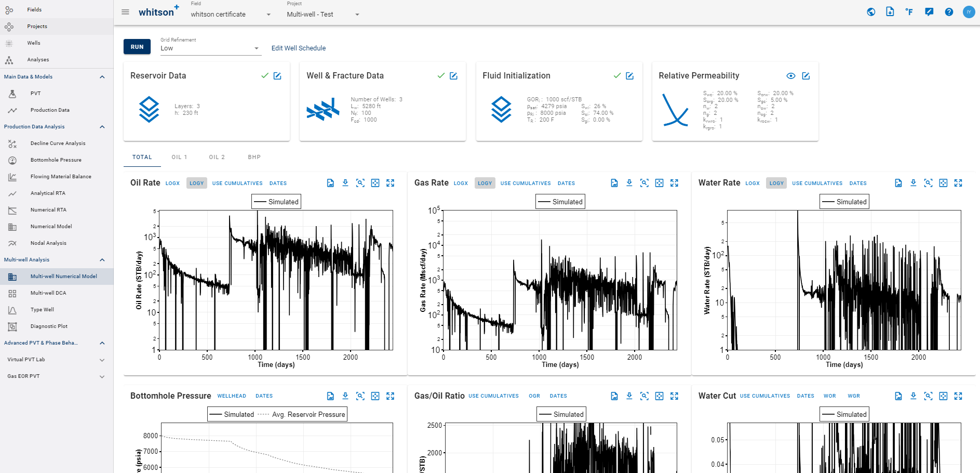Viewport: 980px width, 473px height.
Task: Toggle LOGY on Water Rate chart
Action: point(777,183)
